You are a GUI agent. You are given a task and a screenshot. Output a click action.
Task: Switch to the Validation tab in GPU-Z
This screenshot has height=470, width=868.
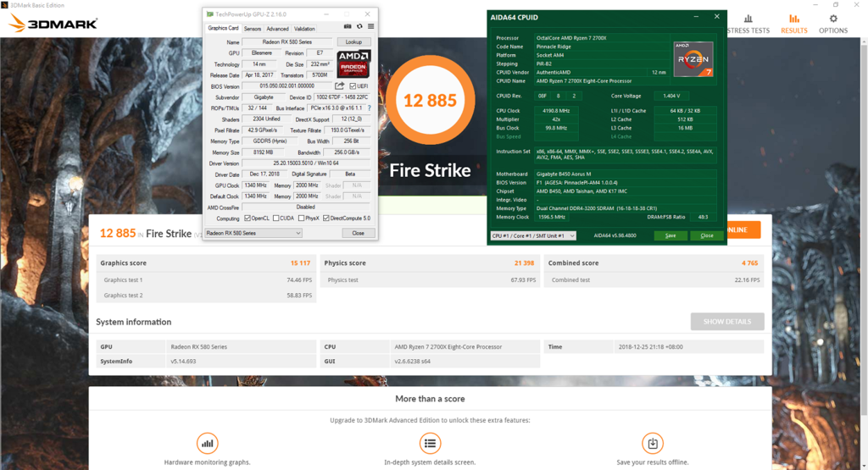pyautogui.click(x=304, y=29)
